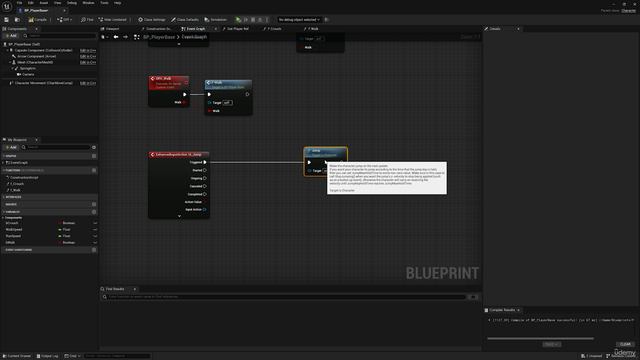Click Clear in Compiler Results
The height and width of the screenshot is (360, 640).
coord(625,344)
